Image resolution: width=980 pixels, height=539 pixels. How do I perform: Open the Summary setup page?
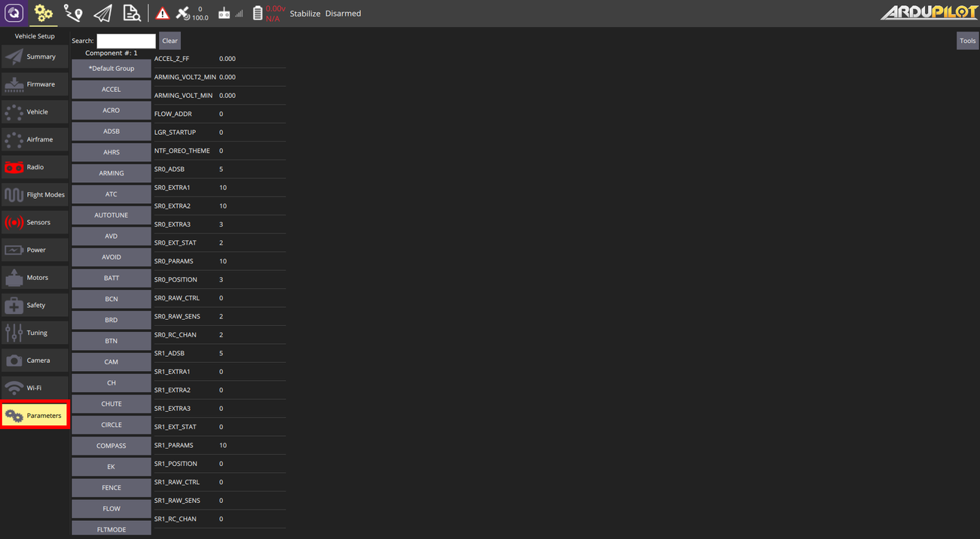tap(35, 56)
